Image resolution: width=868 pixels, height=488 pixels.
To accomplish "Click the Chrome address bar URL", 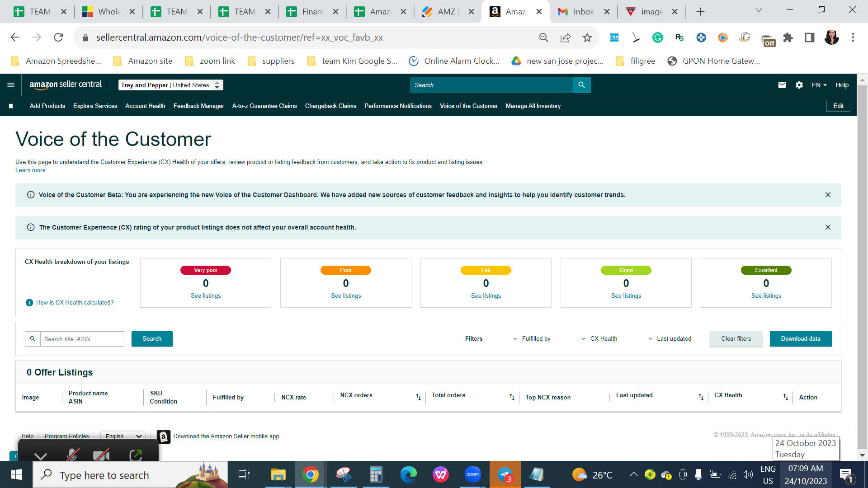I will point(240,38).
